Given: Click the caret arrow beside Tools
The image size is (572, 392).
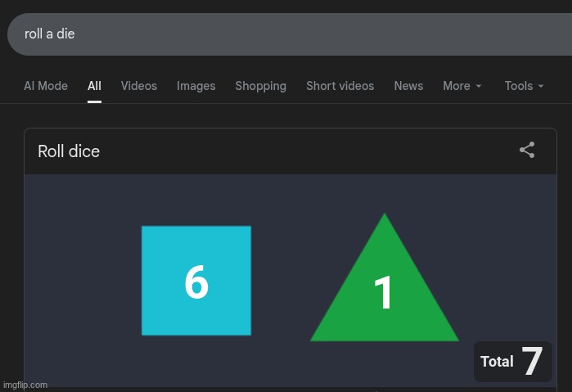Looking at the screenshot, I should 541,87.
